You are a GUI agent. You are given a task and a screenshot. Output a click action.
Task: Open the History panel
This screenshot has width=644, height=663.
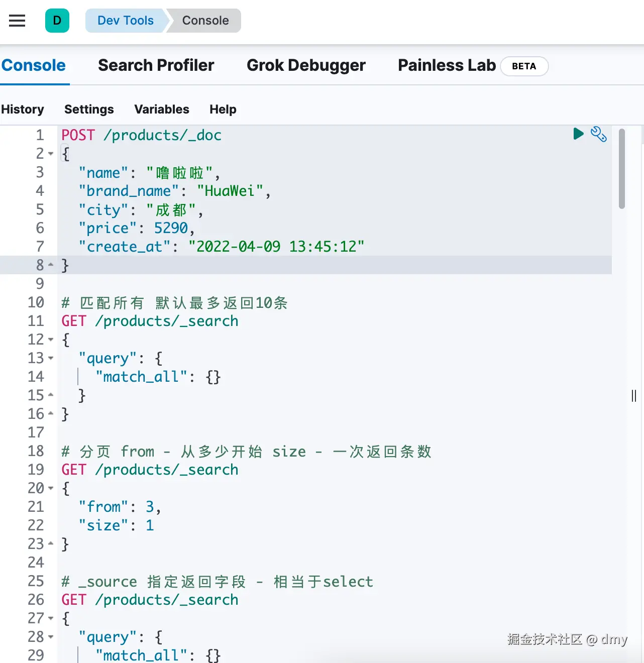tap(23, 109)
